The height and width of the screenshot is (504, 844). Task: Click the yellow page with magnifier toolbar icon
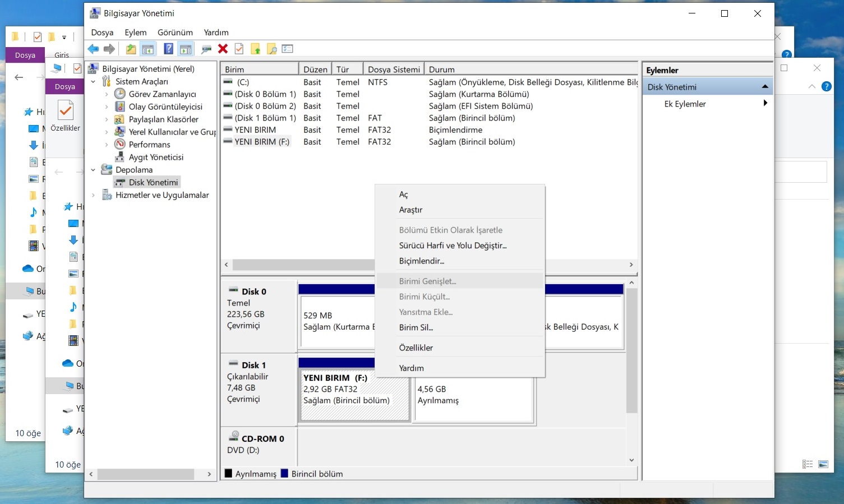[x=272, y=49]
